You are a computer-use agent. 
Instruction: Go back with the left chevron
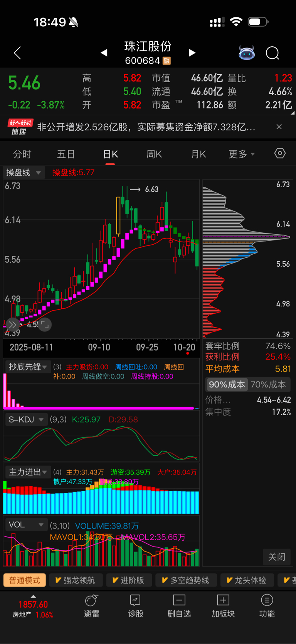coord(17,53)
